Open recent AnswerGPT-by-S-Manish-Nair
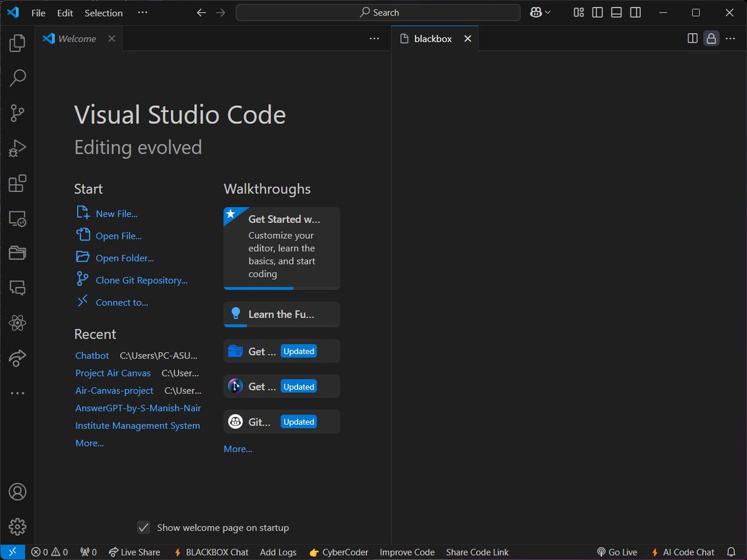This screenshot has width=747, height=560. (138, 408)
